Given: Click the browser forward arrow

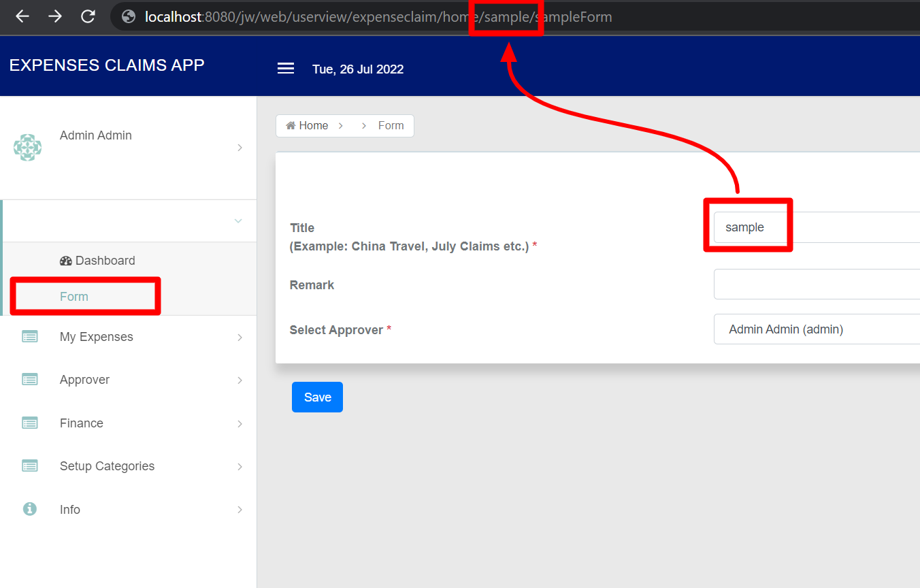Looking at the screenshot, I should [x=55, y=16].
